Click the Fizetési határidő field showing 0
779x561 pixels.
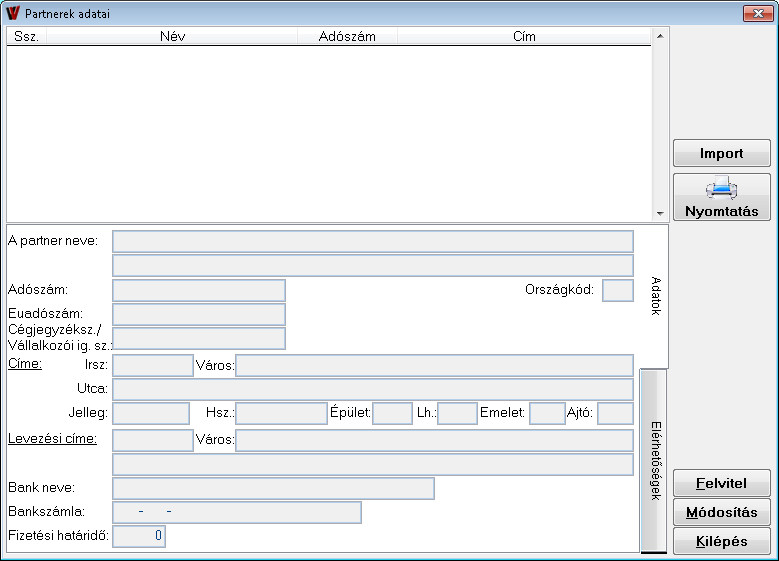(139, 537)
